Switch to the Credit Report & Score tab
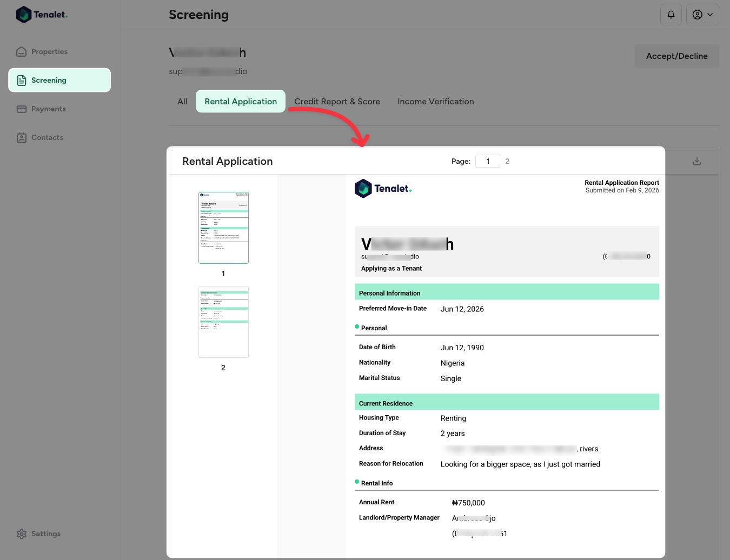Screen dimensions: 730x560 point(337,101)
